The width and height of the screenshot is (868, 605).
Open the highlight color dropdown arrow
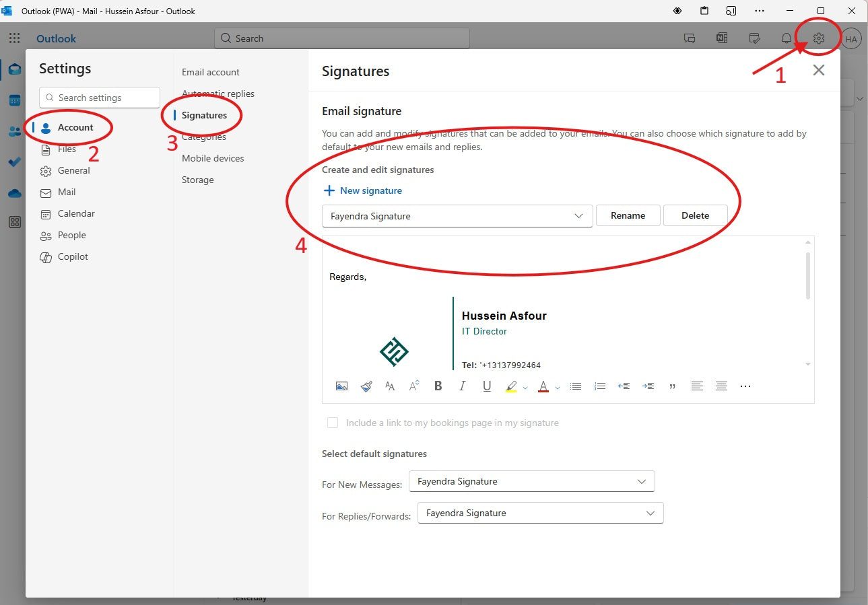[525, 387]
